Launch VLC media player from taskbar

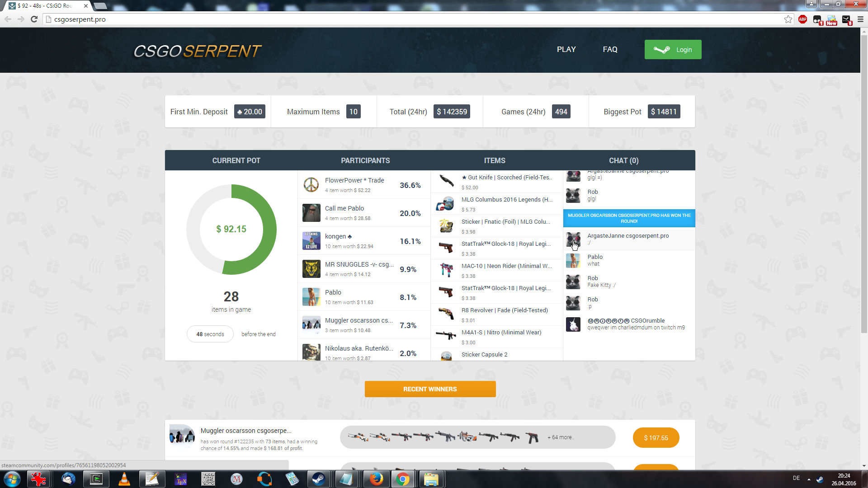[x=124, y=479]
